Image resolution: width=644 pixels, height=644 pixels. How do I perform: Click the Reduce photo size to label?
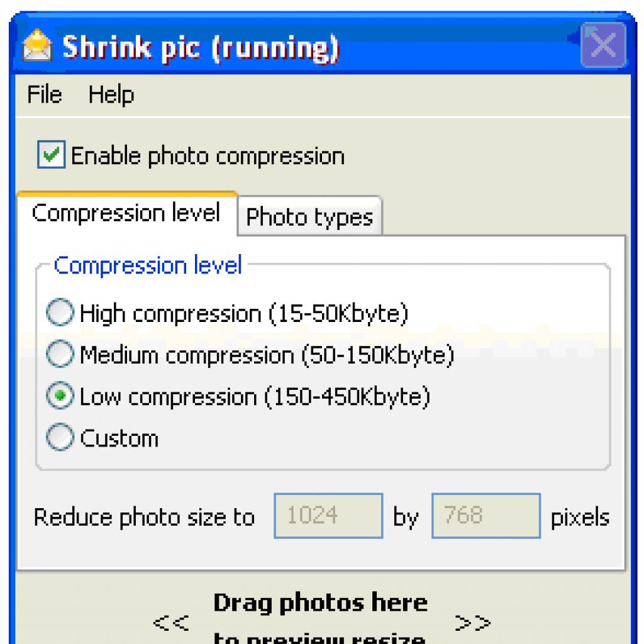[144, 517]
